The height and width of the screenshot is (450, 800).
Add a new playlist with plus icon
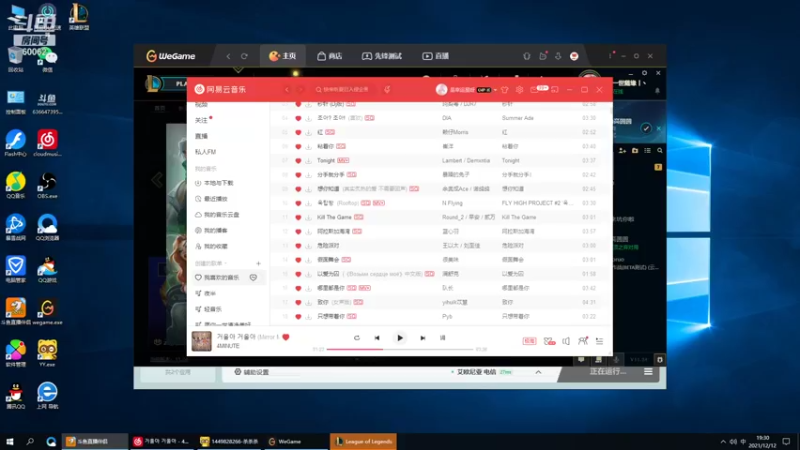[258, 263]
